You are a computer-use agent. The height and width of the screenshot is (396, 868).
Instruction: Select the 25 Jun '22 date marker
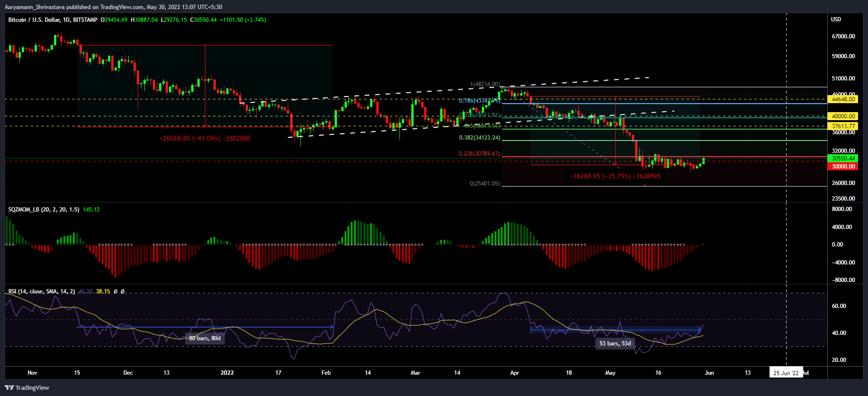(786, 373)
